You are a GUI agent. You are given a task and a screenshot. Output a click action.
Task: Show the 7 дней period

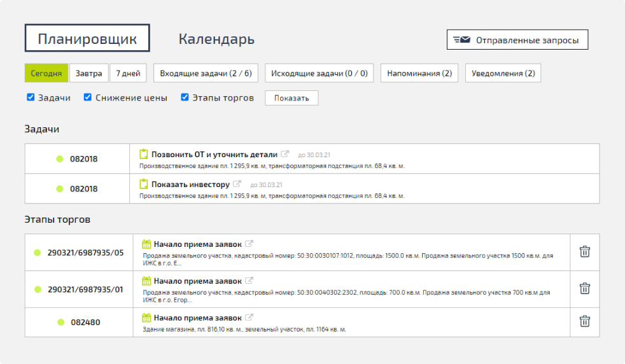[x=128, y=73]
